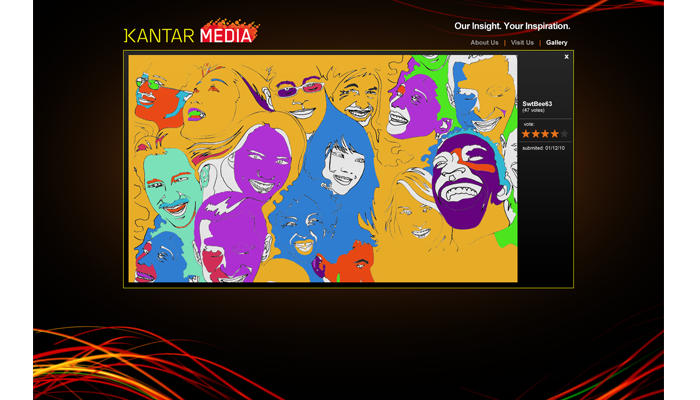The width and height of the screenshot is (700, 400).
Task: Give a four-star vote
Action: [554, 134]
